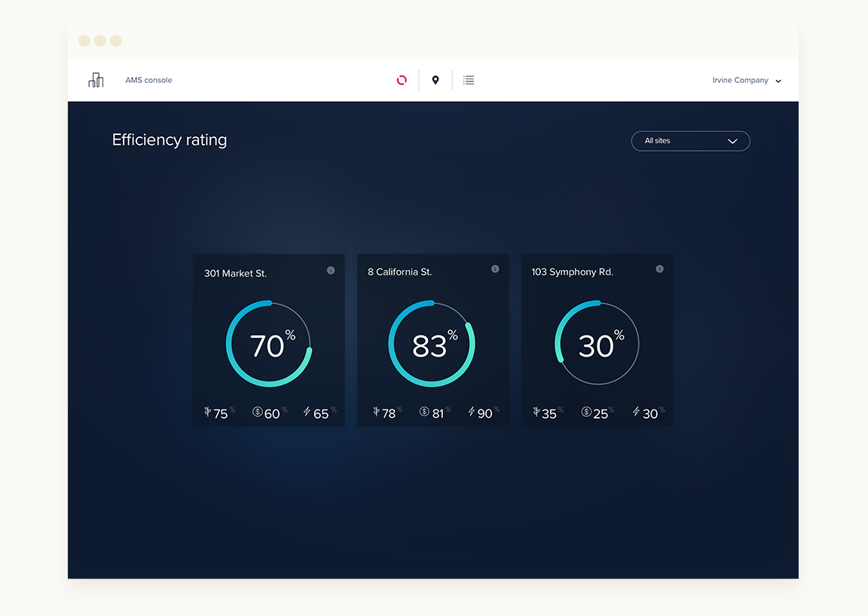868x616 pixels.
Task: Expand the Irvine Company account menu
Action: [x=747, y=80]
